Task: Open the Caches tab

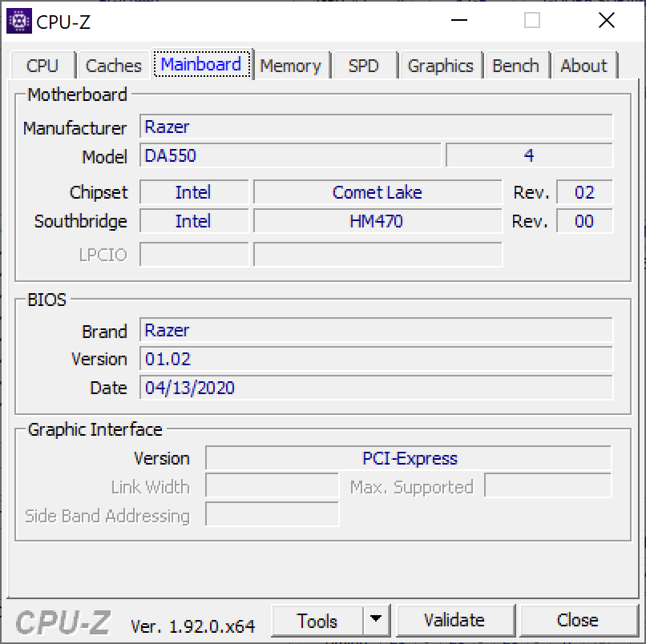Action: pyautogui.click(x=114, y=66)
